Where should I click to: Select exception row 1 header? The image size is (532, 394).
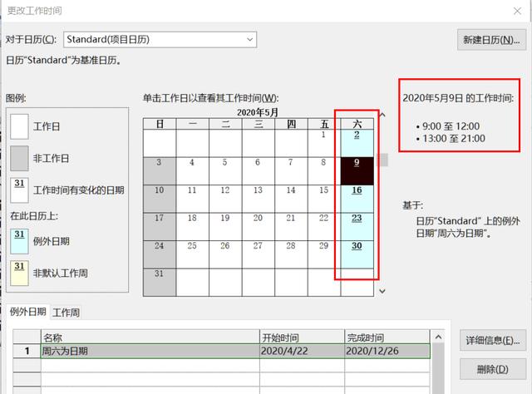tap(27, 351)
